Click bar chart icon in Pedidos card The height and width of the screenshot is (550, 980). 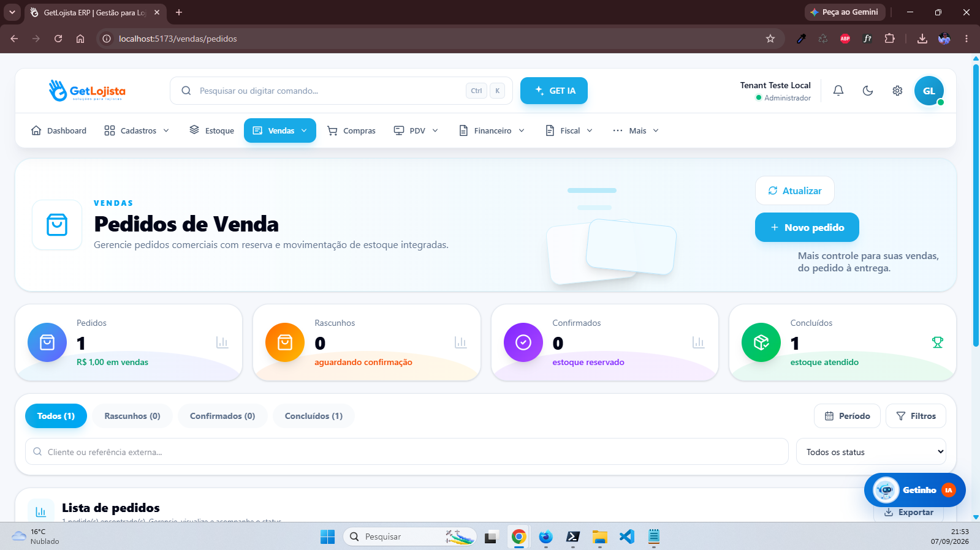coord(222,342)
